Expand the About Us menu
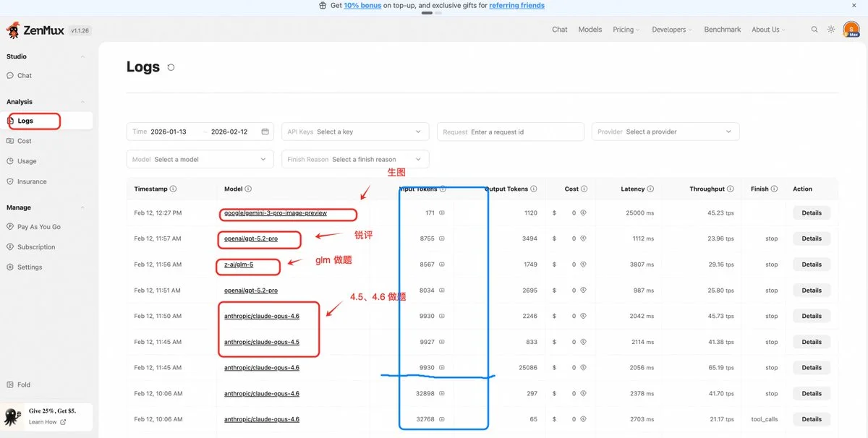Screen dimensions: 868x438 click(768, 30)
